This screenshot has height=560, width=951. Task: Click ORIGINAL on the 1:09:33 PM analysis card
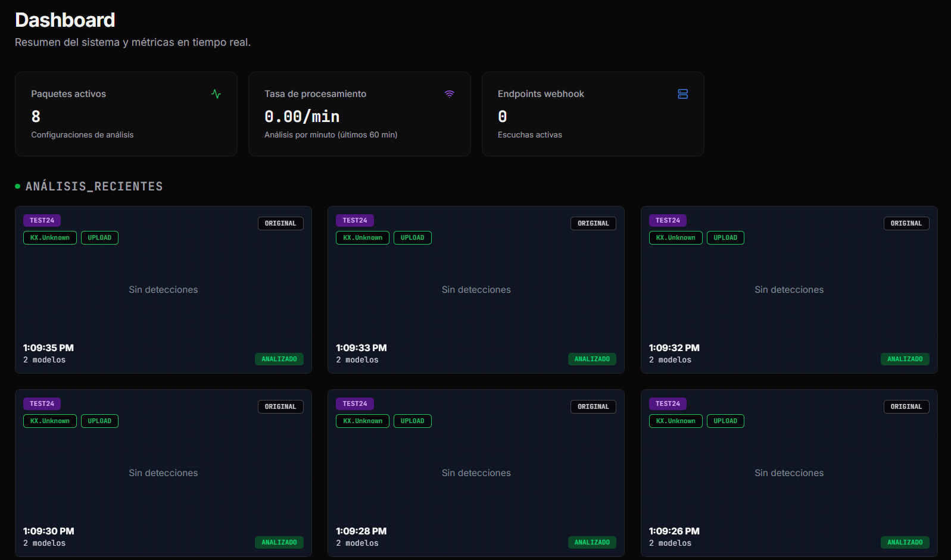pyautogui.click(x=594, y=223)
